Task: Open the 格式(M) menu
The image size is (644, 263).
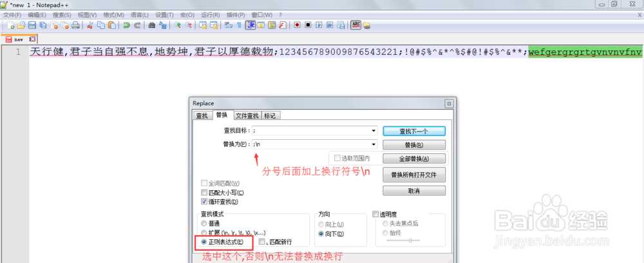Action: pyautogui.click(x=114, y=15)
